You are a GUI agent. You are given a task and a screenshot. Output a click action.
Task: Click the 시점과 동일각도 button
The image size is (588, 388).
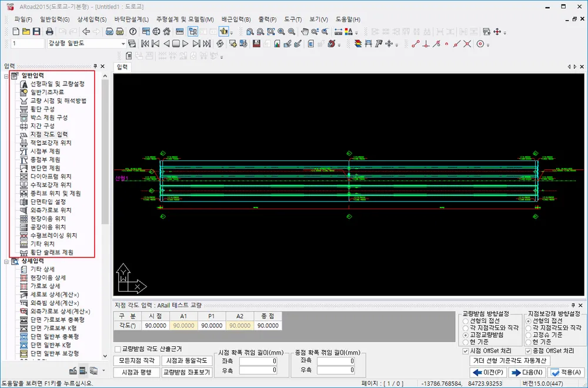[187, 360]
